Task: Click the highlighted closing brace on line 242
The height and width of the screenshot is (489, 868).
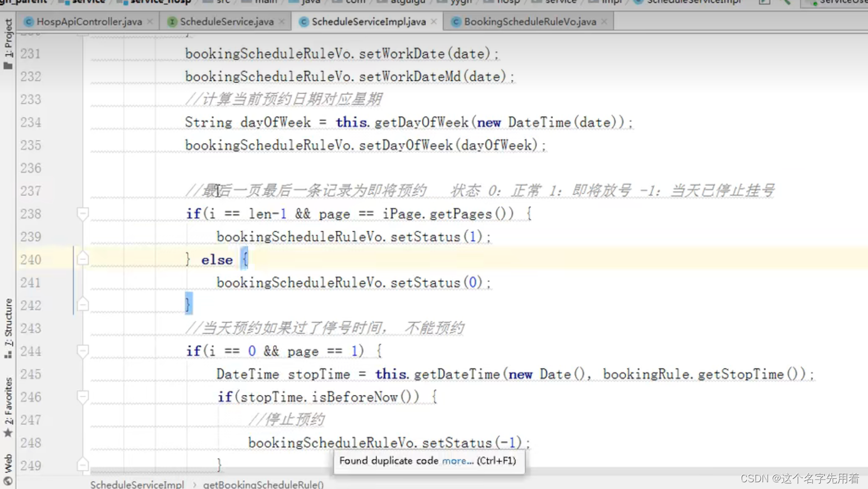Action: (189, 304)
